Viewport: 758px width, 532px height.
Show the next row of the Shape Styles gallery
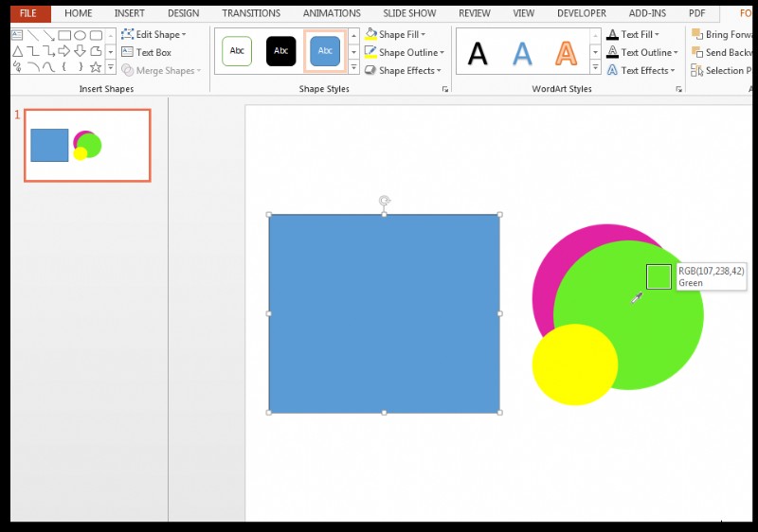(353, 51)
